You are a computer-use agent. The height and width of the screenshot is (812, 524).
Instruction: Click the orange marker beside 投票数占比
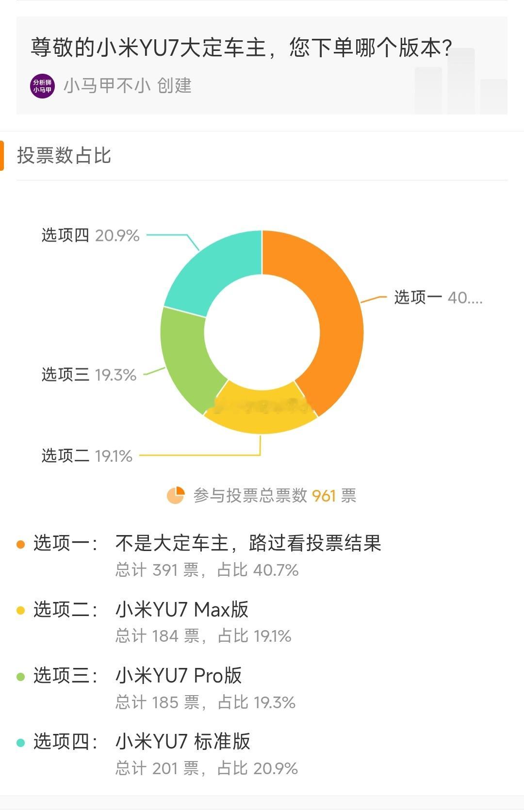tap(2, 156)
